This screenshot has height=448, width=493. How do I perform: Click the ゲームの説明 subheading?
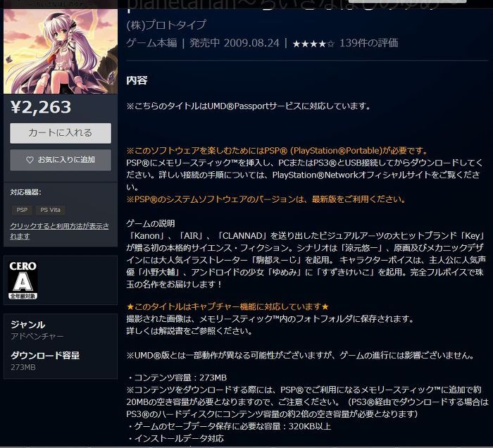pos(151,223)
